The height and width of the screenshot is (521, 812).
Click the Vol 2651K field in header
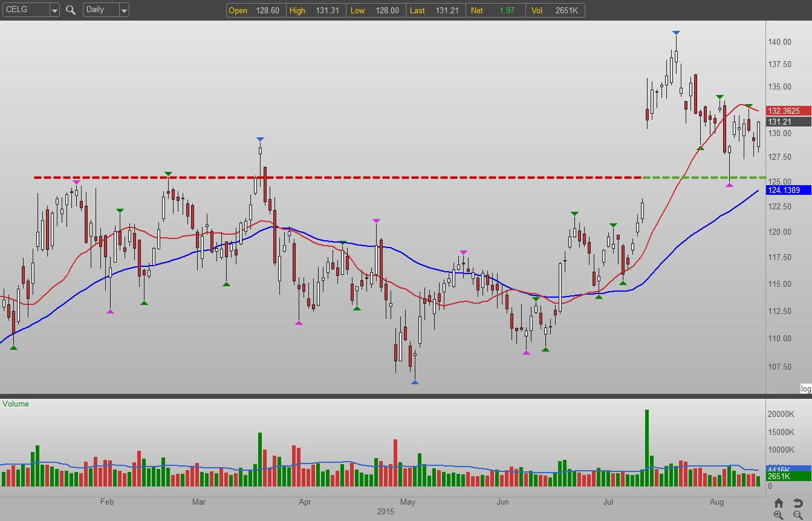click(554, 10)
